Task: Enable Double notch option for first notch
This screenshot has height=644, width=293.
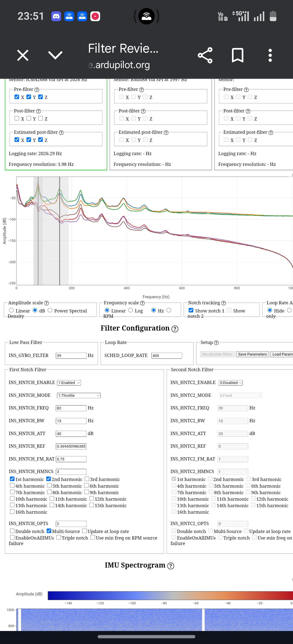Action: pyautogui.click(x=12, y=531)
